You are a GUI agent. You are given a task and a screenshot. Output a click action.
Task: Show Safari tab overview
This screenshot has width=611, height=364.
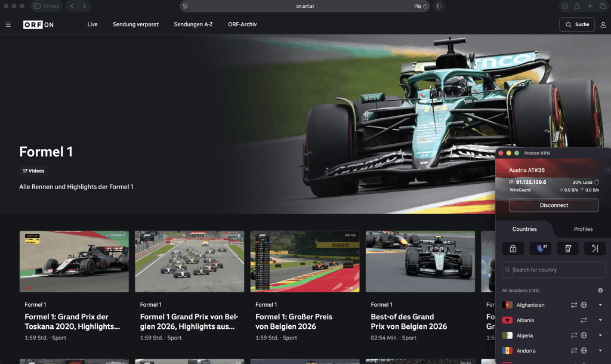603,6
